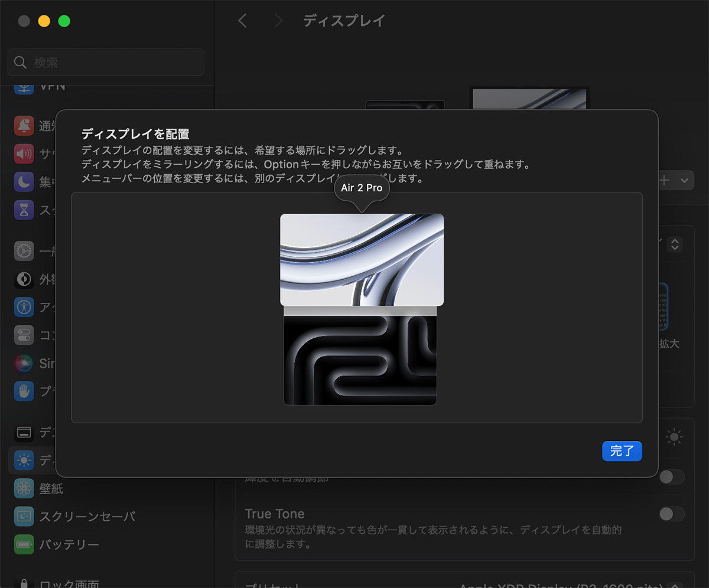Open the Control Center switches icon
The height and width of the screenshot is (588, 709).
coord(24,335)
